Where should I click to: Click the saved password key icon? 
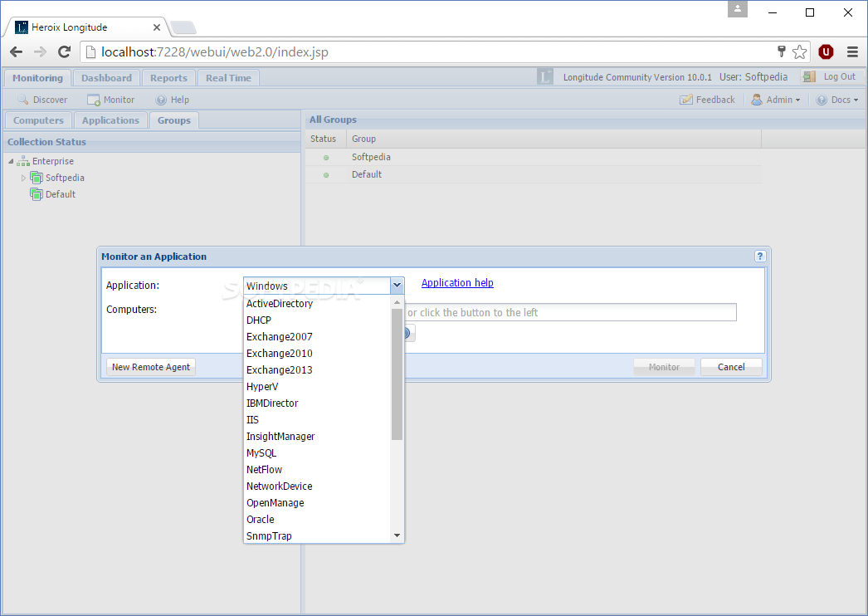tap(782, 51)
